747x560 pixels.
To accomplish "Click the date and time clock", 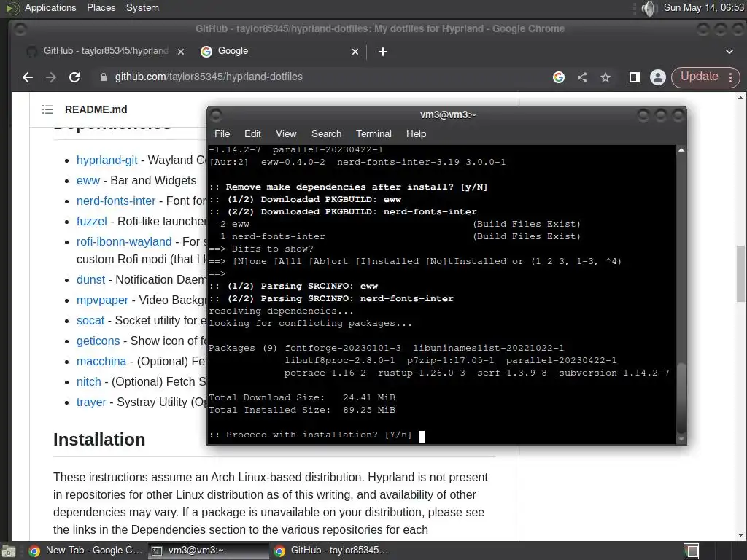I will pos(703,7).
